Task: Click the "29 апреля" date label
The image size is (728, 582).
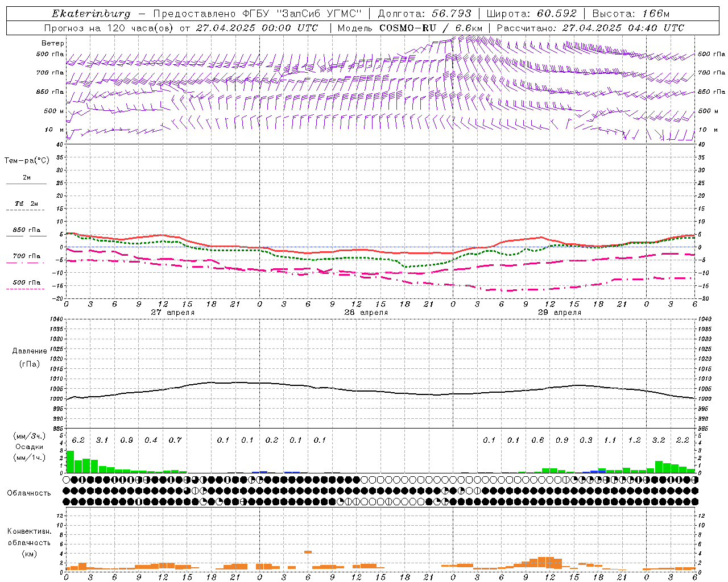Action: click(559, 313)
